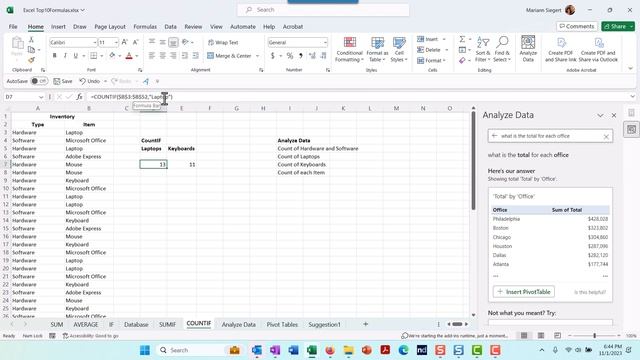Open the Insert cells dropdown

pyautogui.click(x=444, y=39)
